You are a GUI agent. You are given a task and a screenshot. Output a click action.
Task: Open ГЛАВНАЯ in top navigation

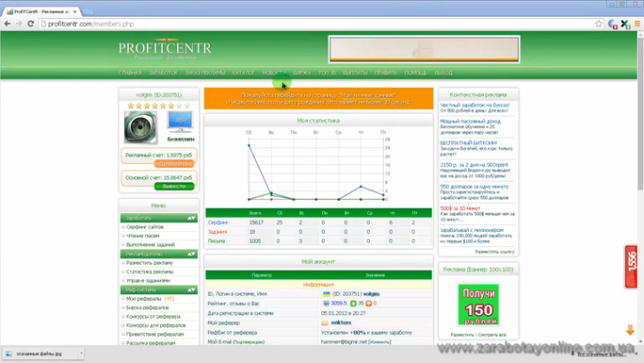pyautogui.click(x=130, y=73)
